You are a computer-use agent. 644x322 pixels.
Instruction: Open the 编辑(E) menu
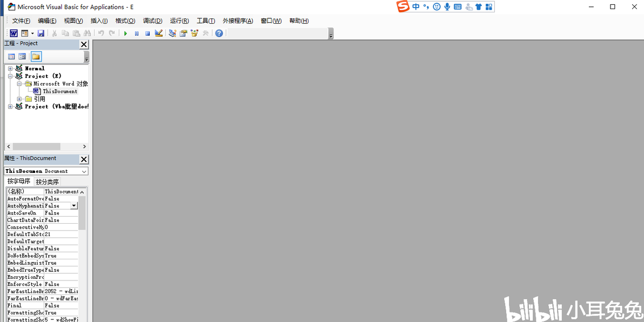click(x=47, y=21)
